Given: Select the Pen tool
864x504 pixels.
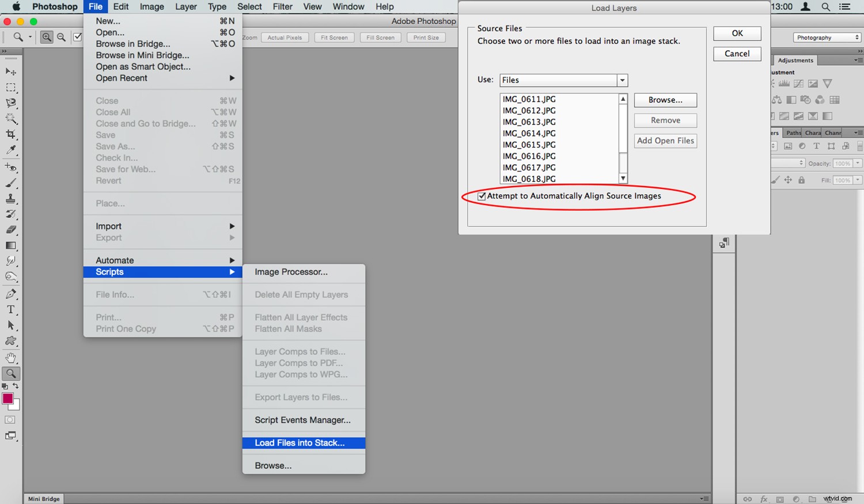Looking at the screenshot, I should tap(11, 294).
